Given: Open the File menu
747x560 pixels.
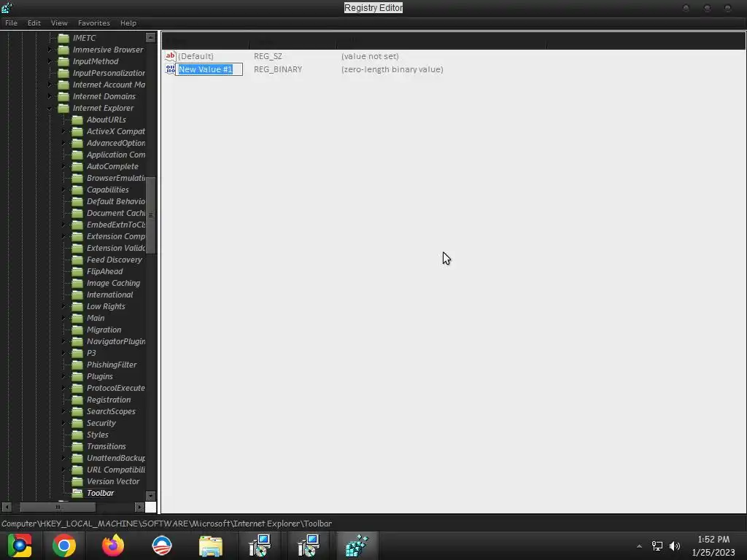Looking at the screenshot, I should 11,23.
